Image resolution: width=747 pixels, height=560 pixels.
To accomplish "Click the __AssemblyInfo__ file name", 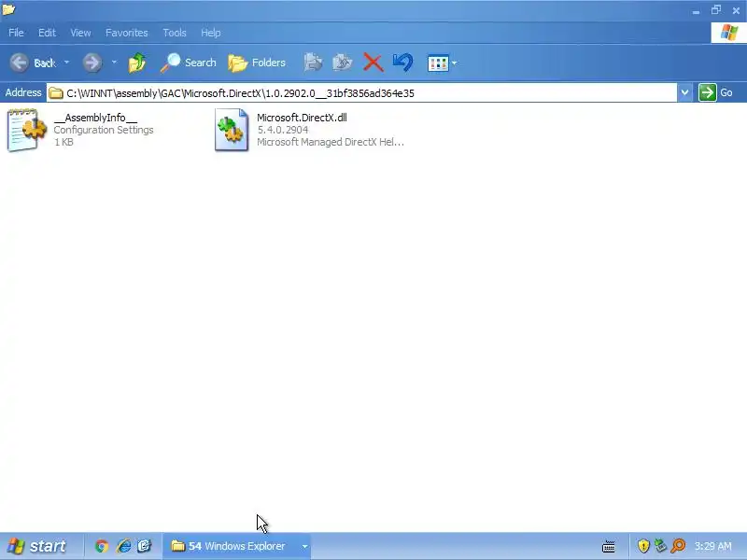I will point(95,118).
